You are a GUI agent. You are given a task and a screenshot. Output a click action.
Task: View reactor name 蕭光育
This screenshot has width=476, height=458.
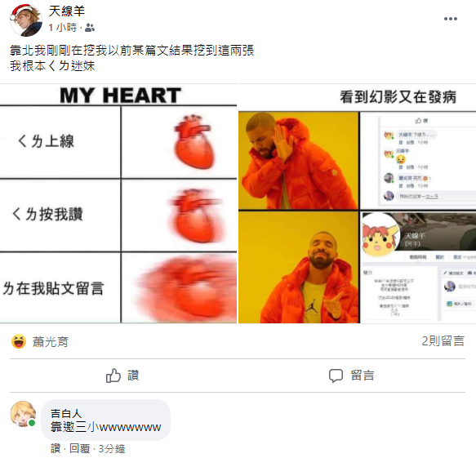51,342
